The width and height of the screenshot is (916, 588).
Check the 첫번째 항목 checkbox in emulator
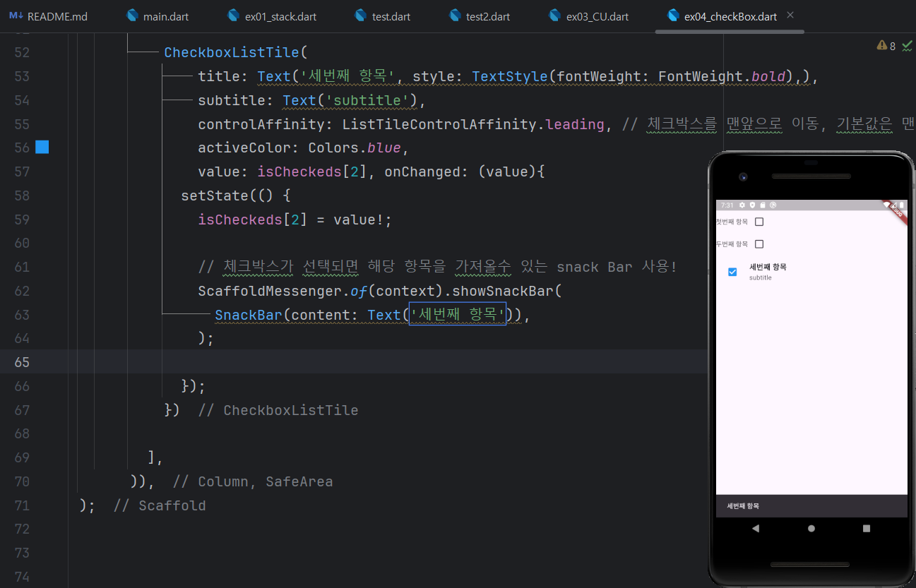click(x=759, y=222)
